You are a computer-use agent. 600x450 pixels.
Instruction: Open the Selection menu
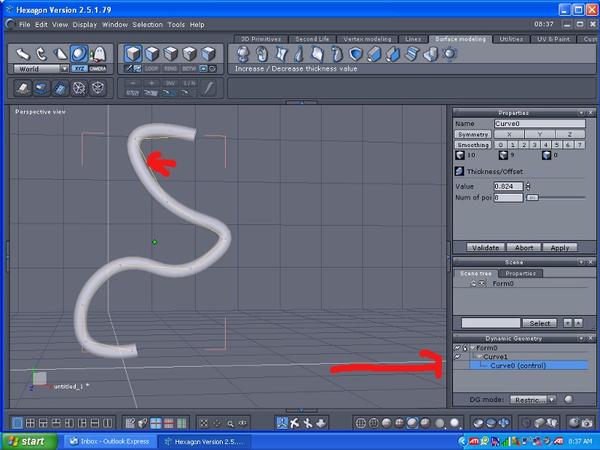click(147, 24)
